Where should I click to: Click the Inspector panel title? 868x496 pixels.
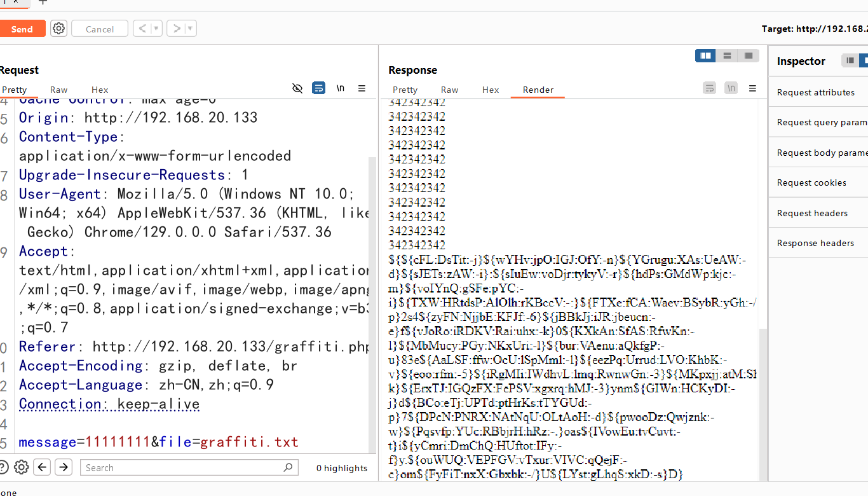coord(801,61)
